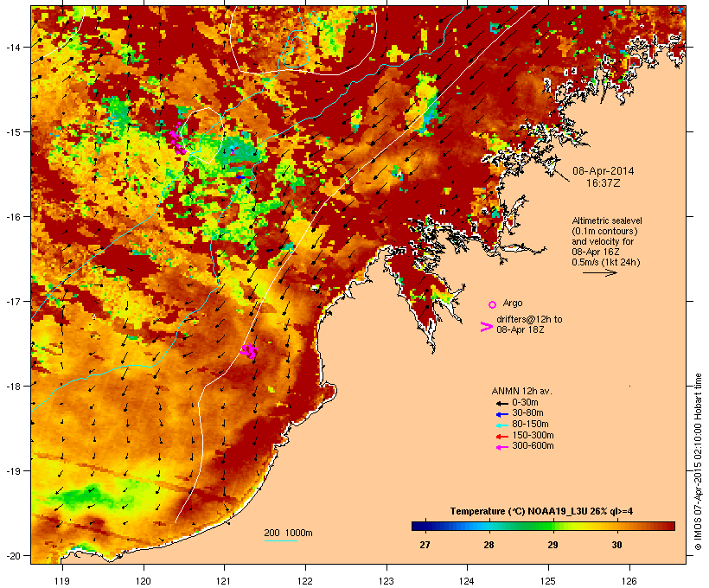
Task: Click the latitude label -15
Action: 13,132
